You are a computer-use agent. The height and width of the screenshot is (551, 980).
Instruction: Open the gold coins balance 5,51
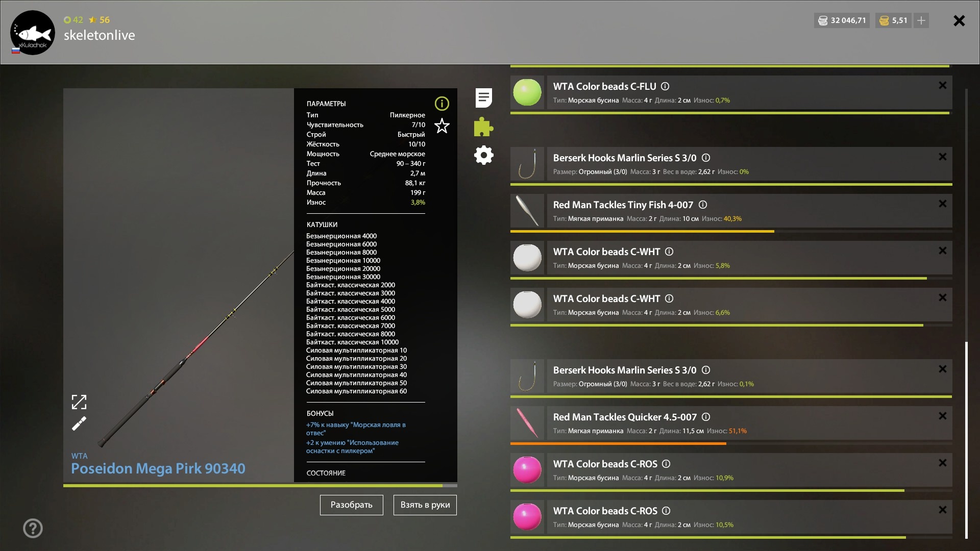894,20
